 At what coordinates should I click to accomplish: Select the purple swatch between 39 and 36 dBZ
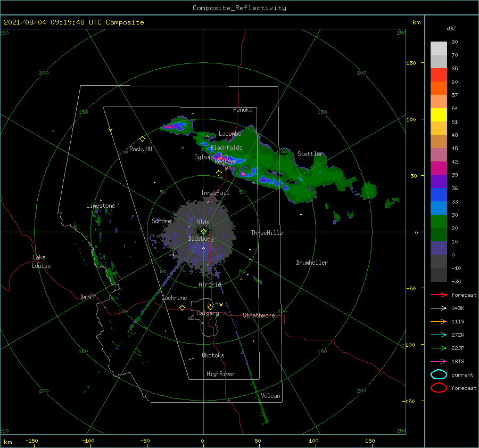click(x=439, y=182)
